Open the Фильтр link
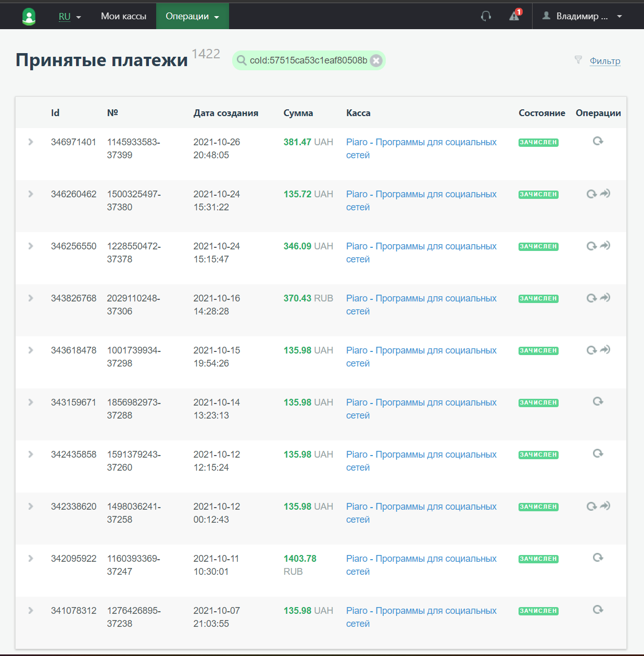644x656 pixels. (605, 61)
